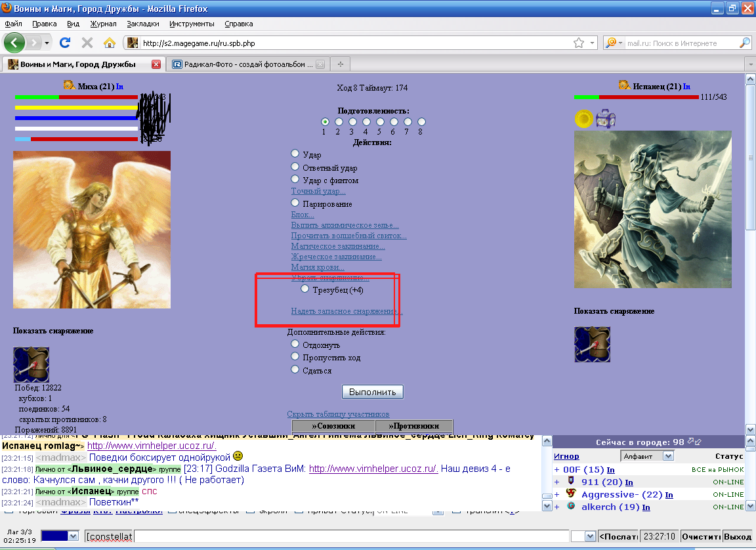The width and height of the screenshot is (756, 550).
Task: Click the arrows icon next to 'Сейчас в городе'
Action: click(694, 442)
